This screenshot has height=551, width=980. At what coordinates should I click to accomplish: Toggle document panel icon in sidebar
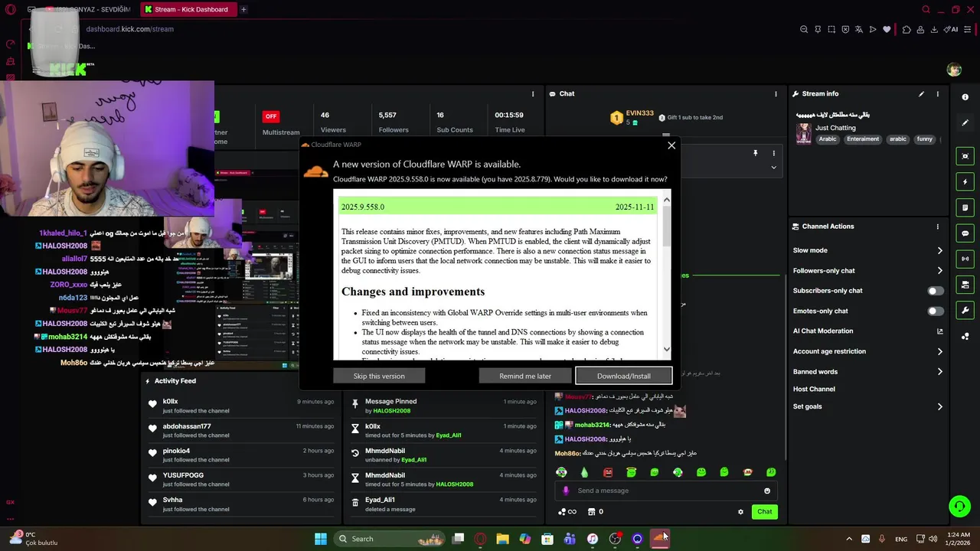(965, 207)
